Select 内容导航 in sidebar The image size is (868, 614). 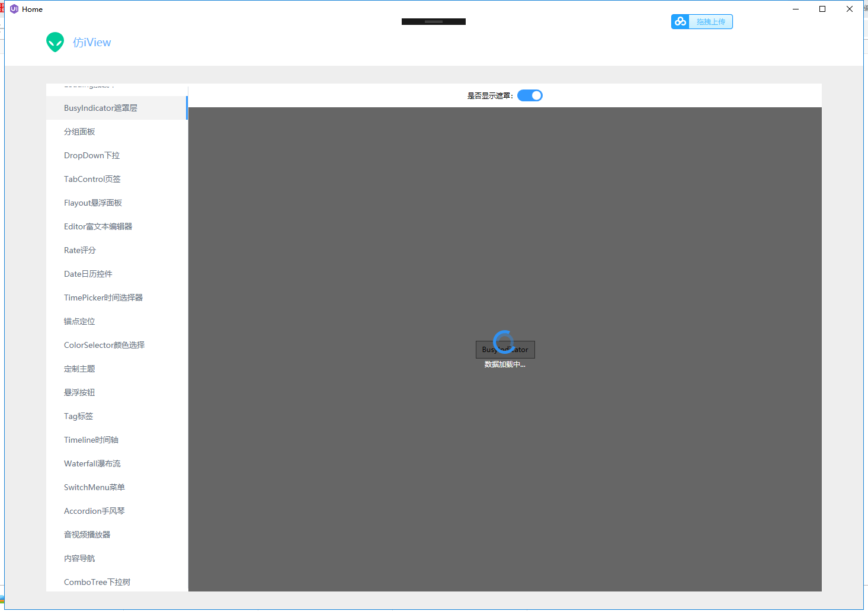point(117,558)
